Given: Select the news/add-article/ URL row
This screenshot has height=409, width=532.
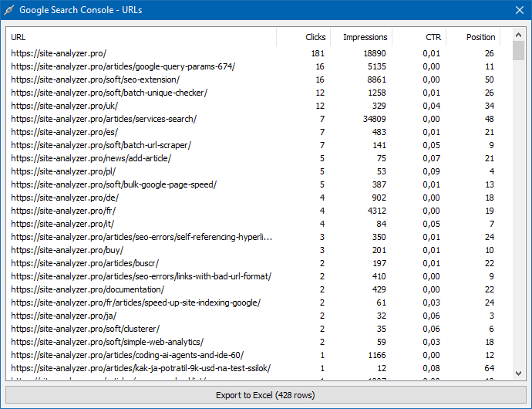Looking at the screenshot, I should [x=252, y=158].
